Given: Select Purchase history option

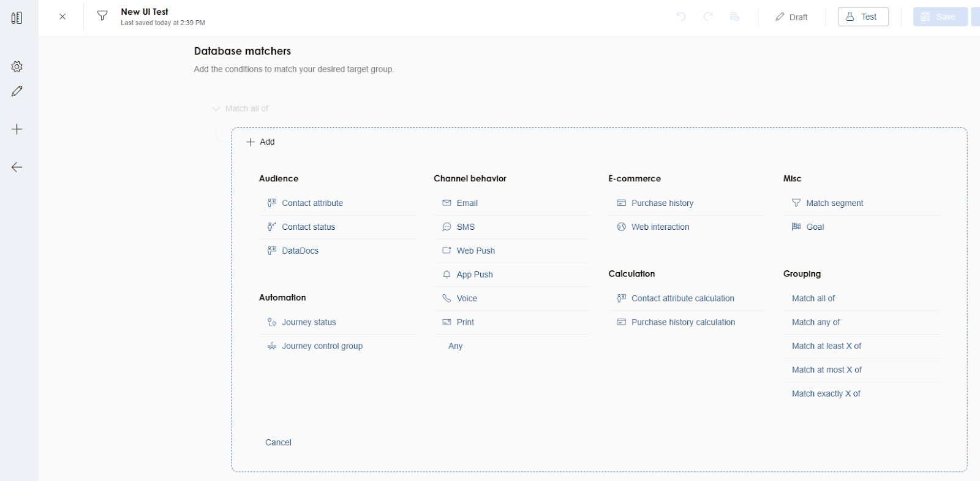Looking at the screenshot, I should click(x=662, y=203).
